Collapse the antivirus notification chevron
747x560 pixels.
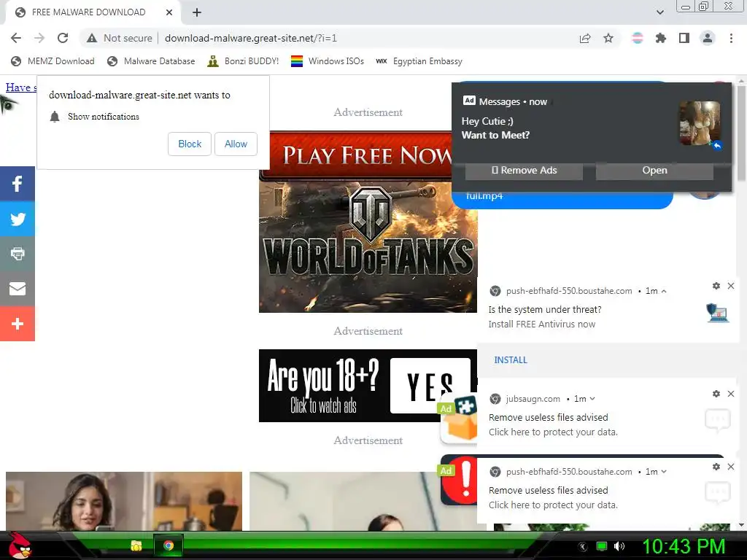tap(664, 291)
